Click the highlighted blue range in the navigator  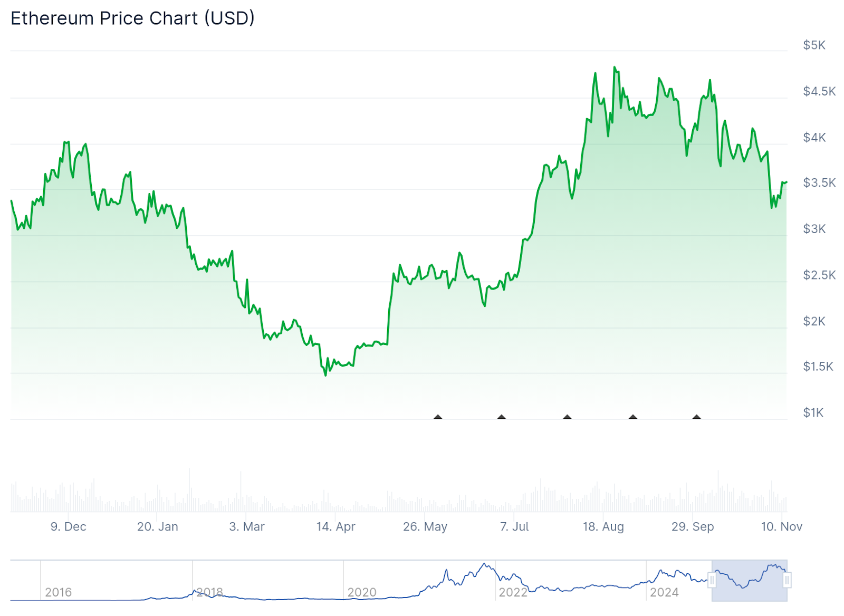tap(749, 581)
